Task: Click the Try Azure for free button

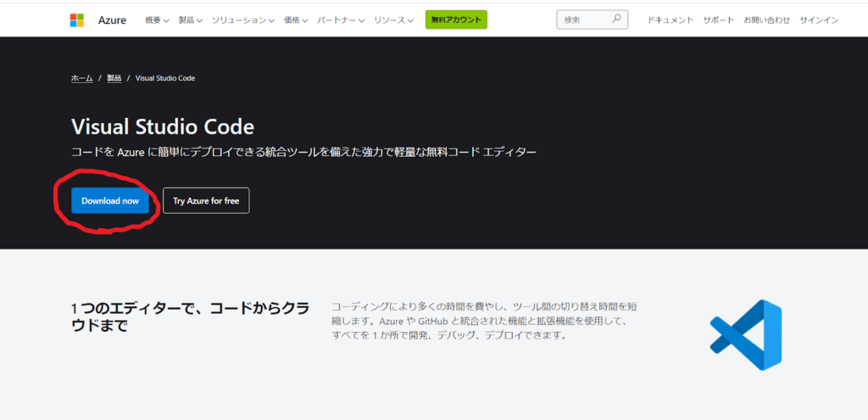Action: tap(206, 201)
